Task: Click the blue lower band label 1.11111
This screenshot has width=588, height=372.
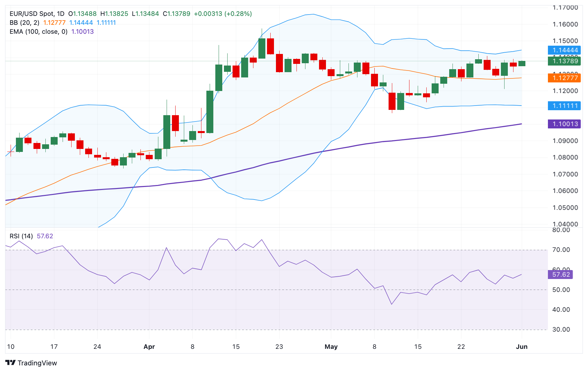Action: tap(564, 105)
